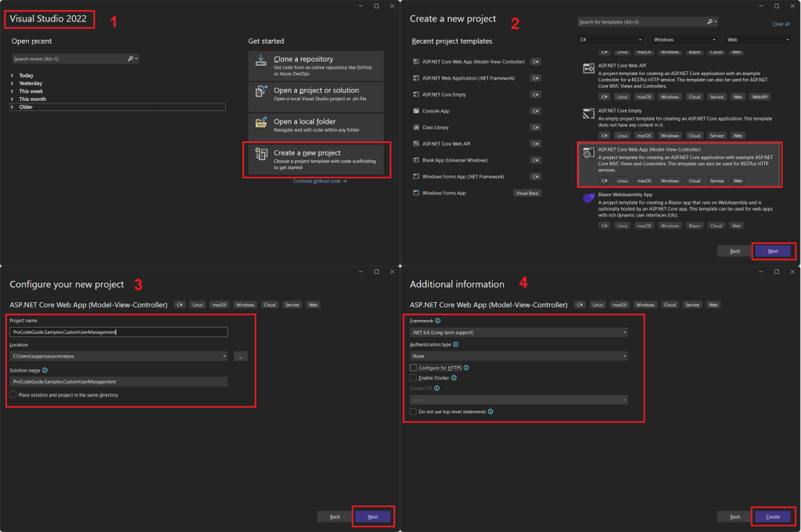Tick the Enable Docker checkbox
801x532 pixels.
point(413,378)
